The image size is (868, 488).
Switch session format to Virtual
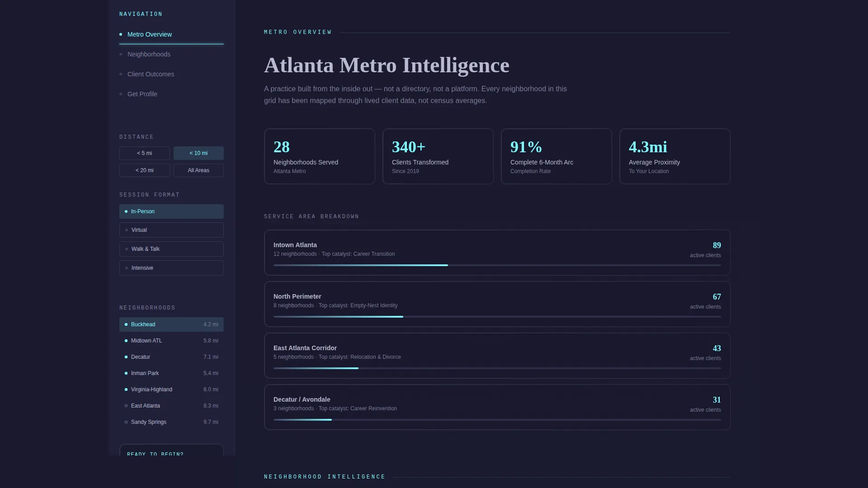tap(171, 230)
